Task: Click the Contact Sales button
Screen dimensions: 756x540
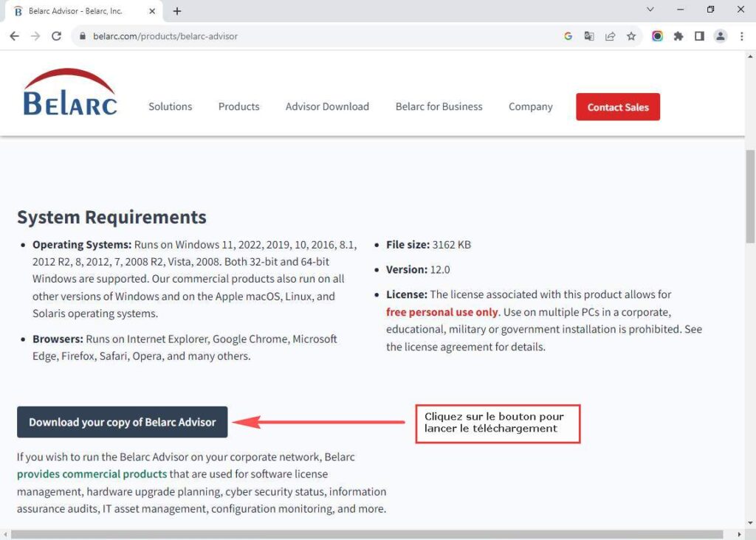Action: pyautogui.click(x=617, y=106)
